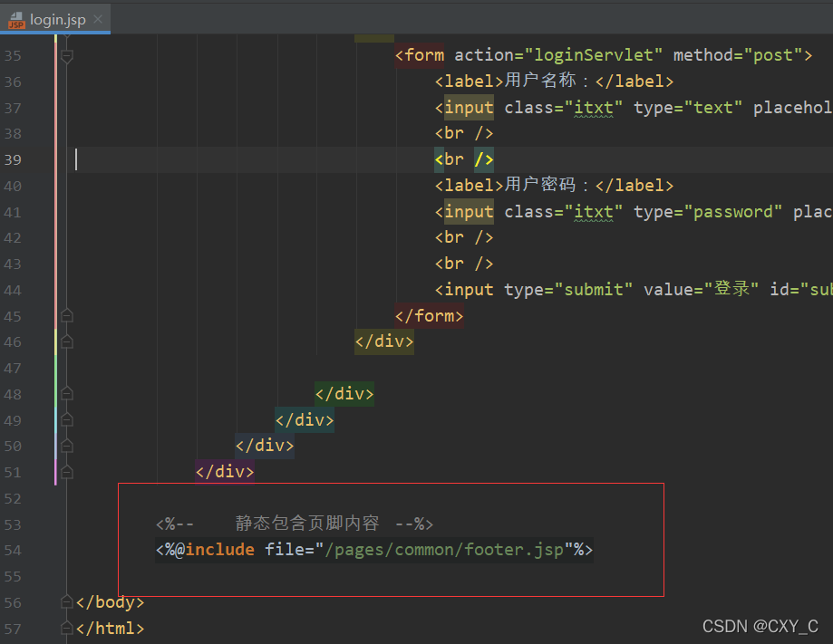
Task: Click the br tag on line 42
Action: pos(464,236)
